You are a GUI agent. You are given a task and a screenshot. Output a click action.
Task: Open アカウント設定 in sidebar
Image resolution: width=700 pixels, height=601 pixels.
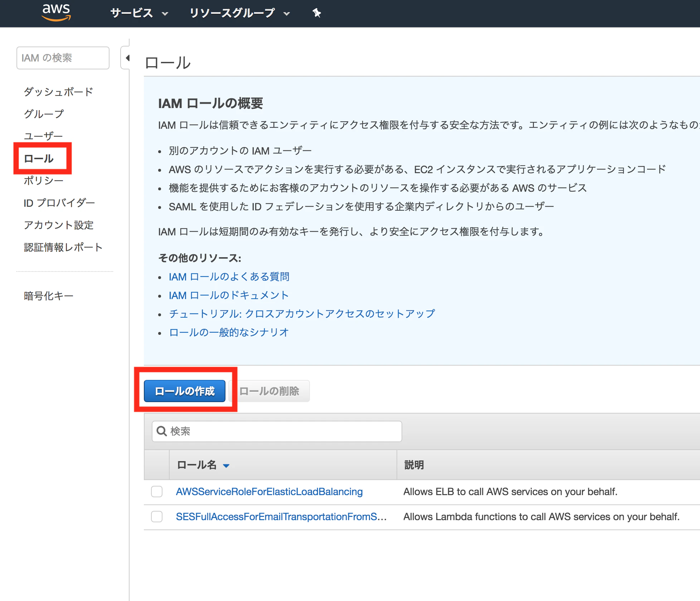(x=59, y=225)
